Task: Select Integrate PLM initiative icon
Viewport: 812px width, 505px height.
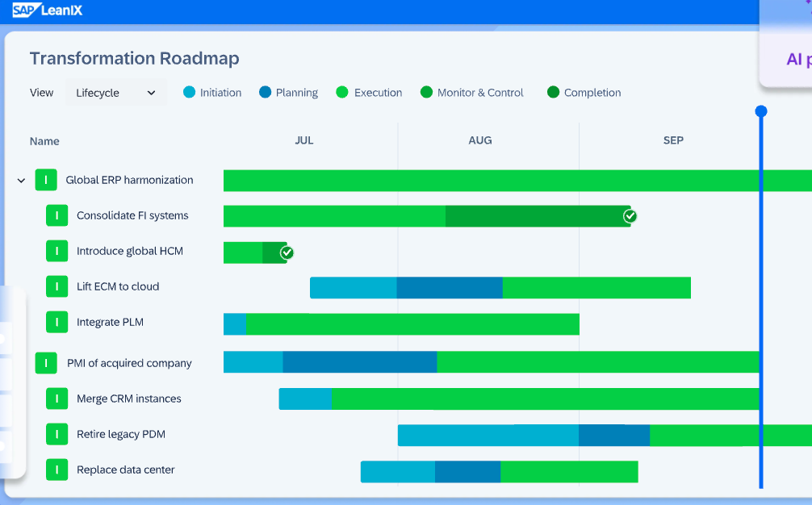Action: pyautogui.click(x=57, y=322)
